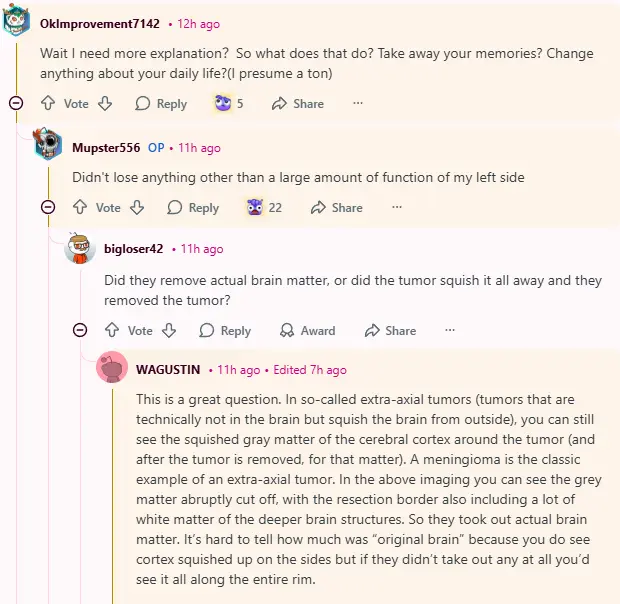
Task: Click award icon showing 22 on Mupster556's reply
Action: pyautogui.click(x=256, y=207)
